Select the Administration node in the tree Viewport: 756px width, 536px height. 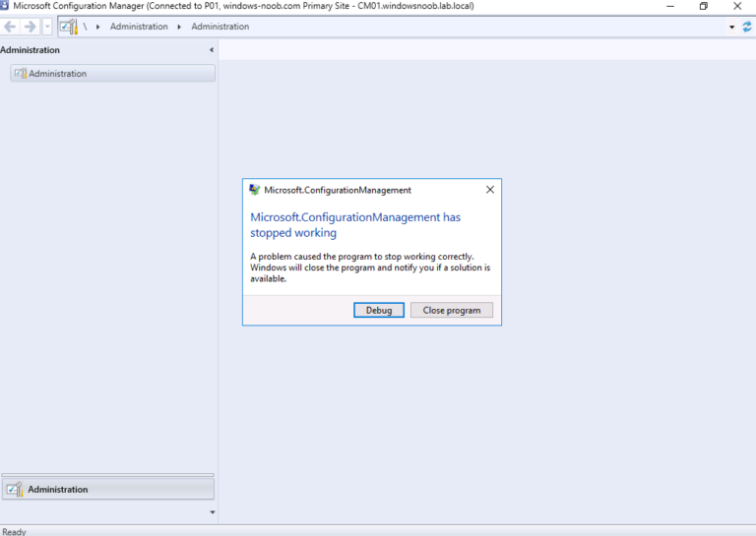pyautogui.click(x=57, y=74)
